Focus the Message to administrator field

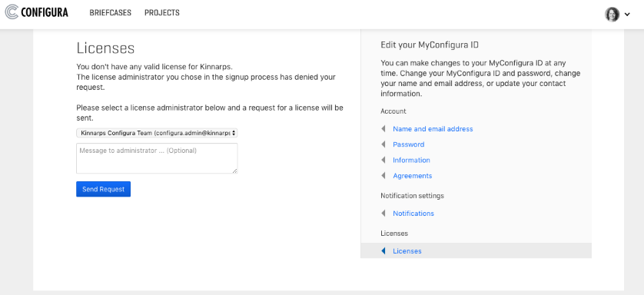(157, 158)
